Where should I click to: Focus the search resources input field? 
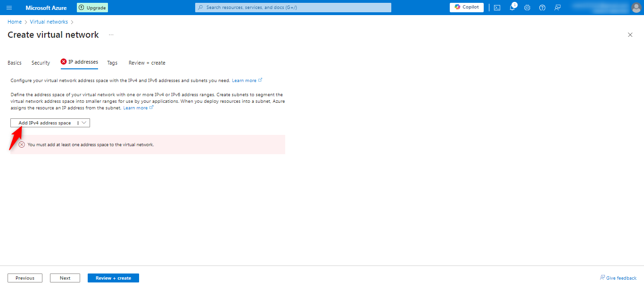293,8
